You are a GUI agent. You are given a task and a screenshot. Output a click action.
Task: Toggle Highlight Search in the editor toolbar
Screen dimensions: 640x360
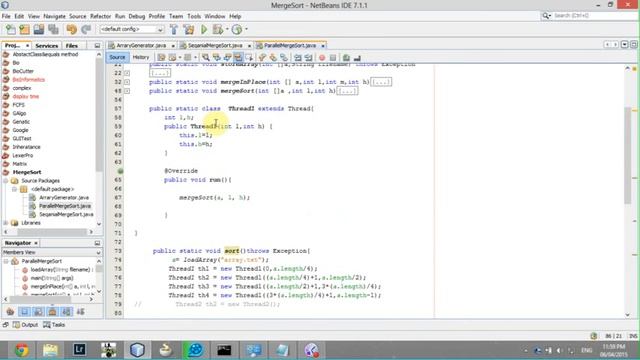pyautogui.click(x=238, y=58)
